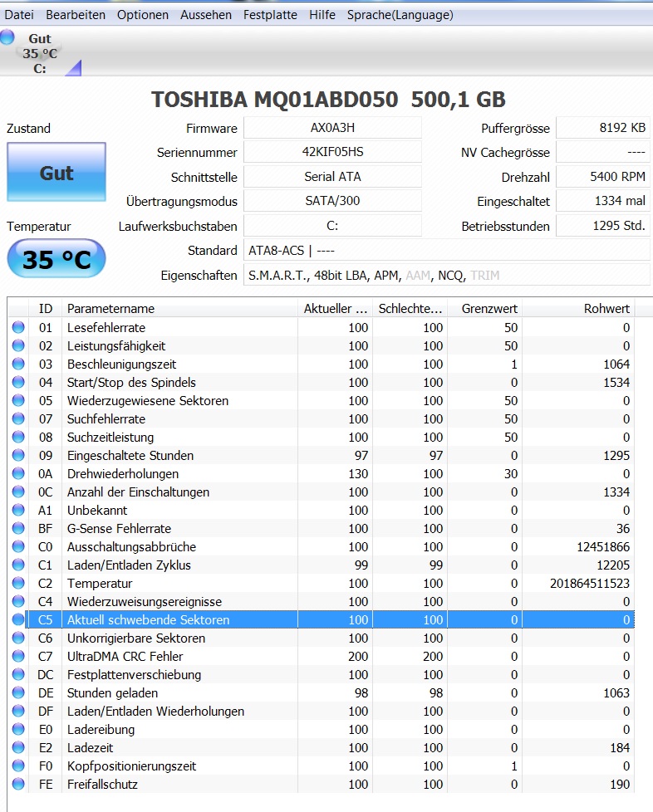Click the status icon of the Wiederzuweisungsereignisse row

[18, 601]
